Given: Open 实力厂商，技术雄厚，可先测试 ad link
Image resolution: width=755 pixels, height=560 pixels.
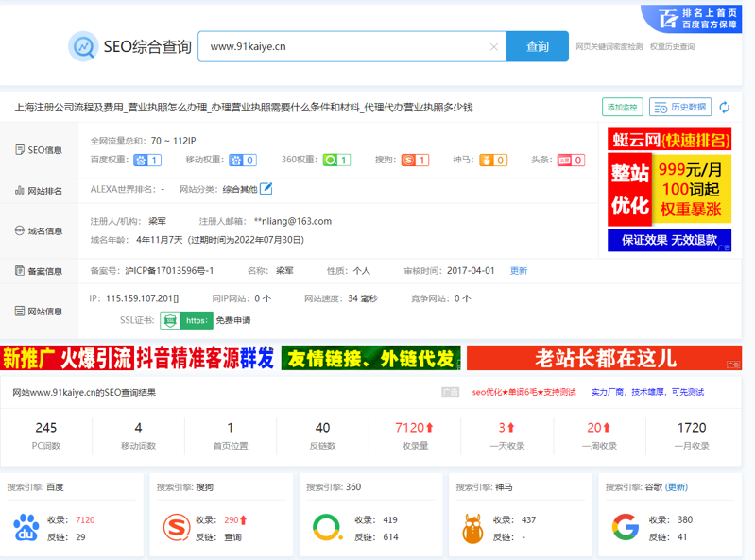Looking at the screenshot, I should (x=647, y=392).
